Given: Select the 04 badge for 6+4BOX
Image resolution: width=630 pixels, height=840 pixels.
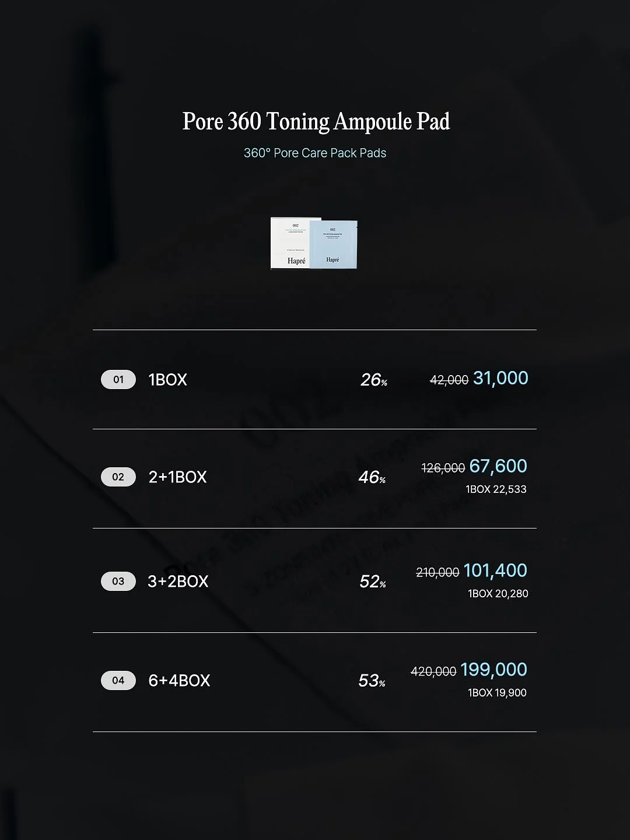Looking at the screenshot, I should tap(118, 681).
